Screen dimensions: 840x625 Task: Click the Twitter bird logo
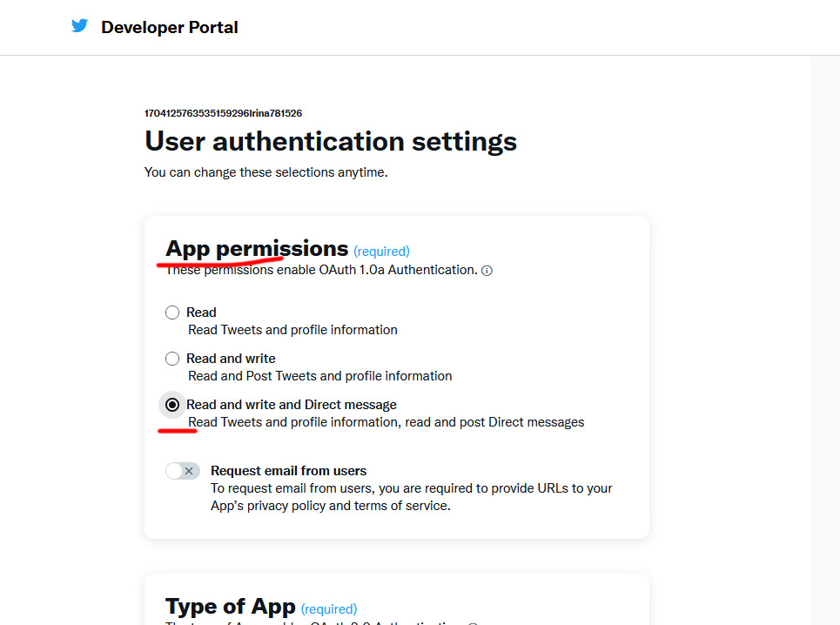click(80, 26)
